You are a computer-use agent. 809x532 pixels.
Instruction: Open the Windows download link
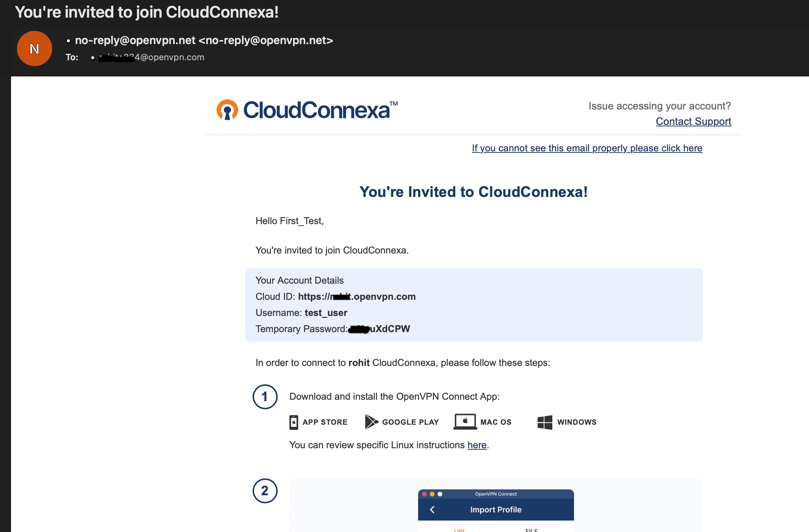565,422
